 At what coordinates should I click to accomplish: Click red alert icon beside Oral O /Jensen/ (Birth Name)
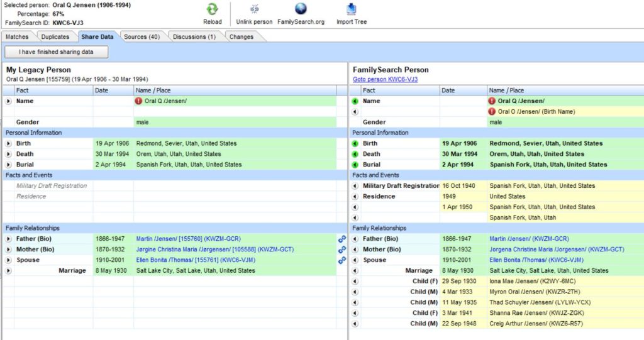click(492, 112)
